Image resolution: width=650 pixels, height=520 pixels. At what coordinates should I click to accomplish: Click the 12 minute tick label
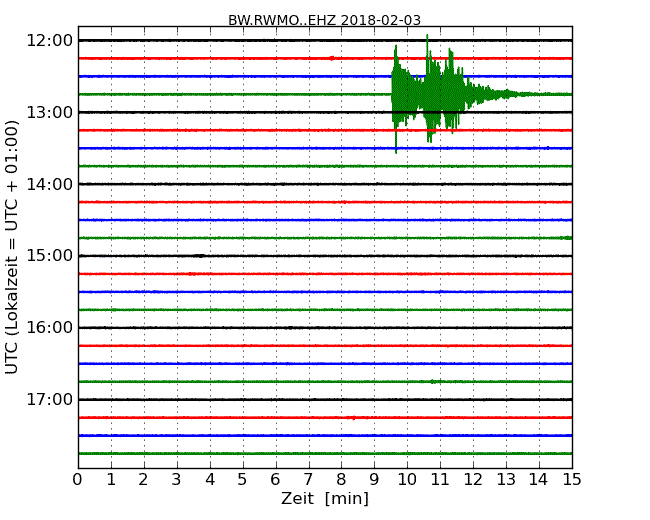(x=473, y=480)
